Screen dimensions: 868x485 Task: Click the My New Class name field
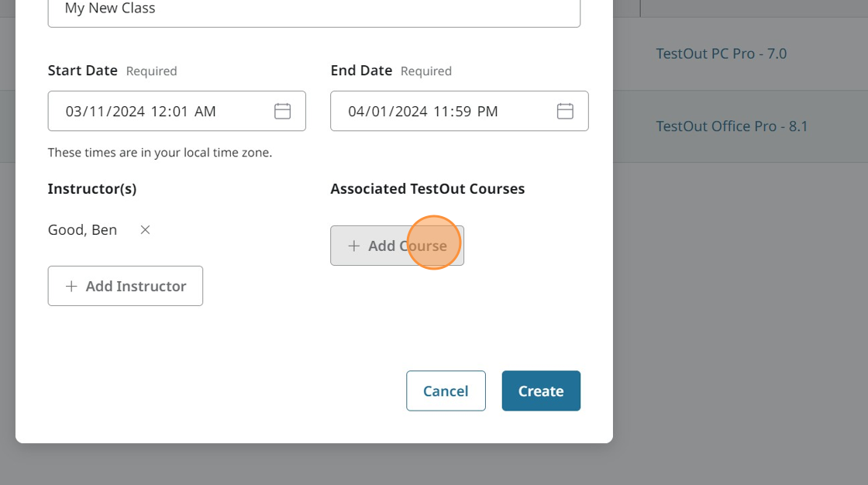tap(314, 11)
